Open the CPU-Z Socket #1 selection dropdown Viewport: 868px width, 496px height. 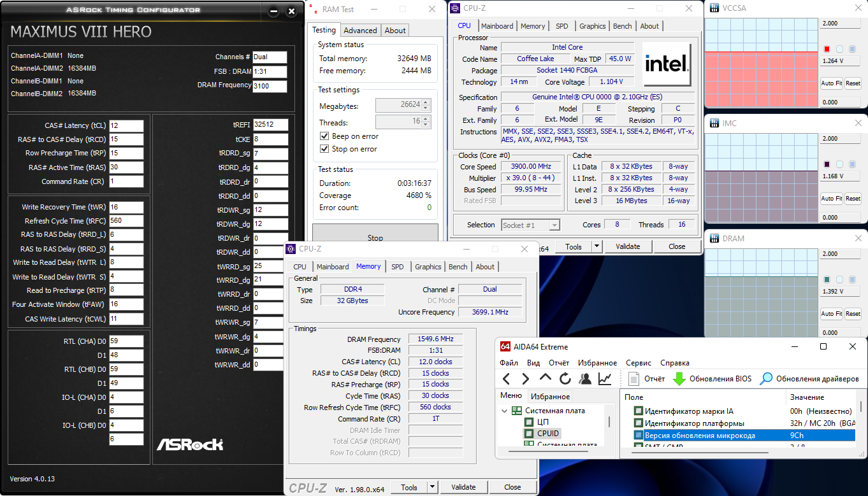(x=554, y=225)
